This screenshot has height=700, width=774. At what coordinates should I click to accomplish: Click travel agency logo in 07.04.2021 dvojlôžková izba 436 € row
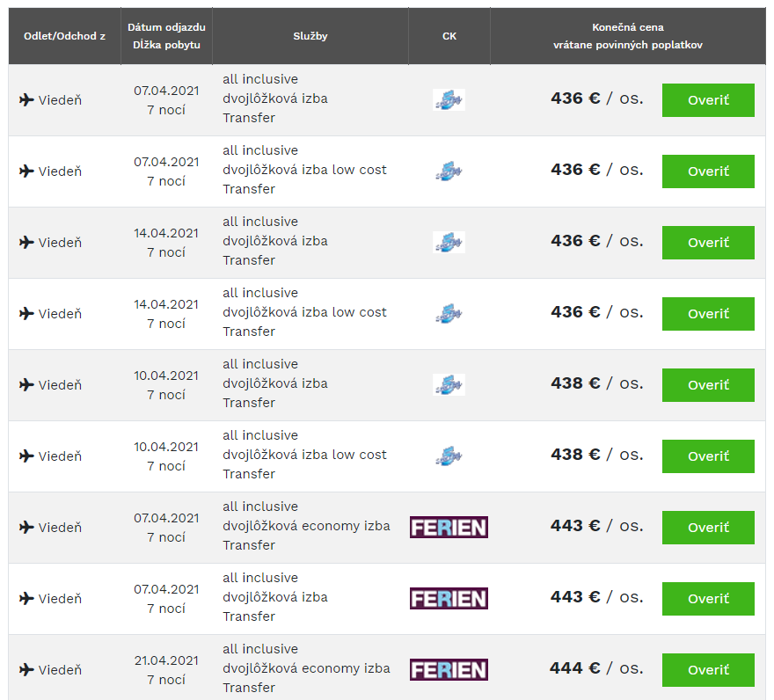[x=449, y=99]
